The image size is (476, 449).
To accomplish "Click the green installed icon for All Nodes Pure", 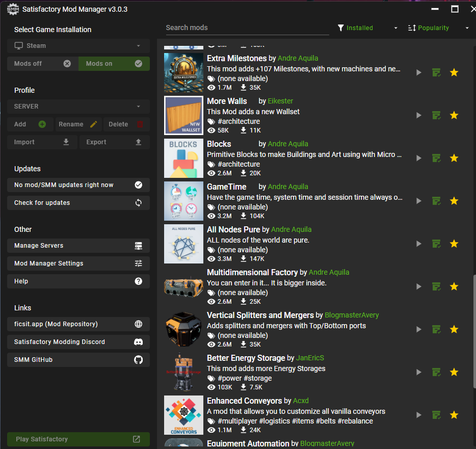I will 436,244.
